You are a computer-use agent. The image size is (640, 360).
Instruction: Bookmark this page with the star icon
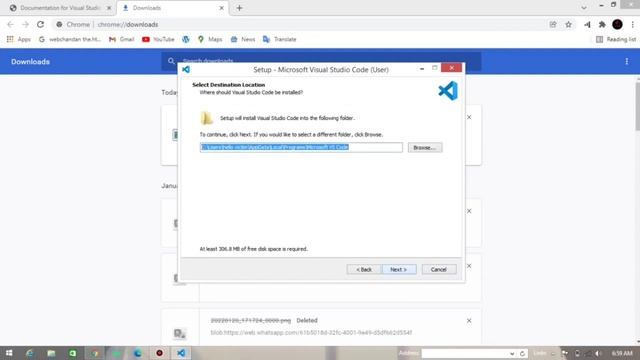[x=569, y=24]
